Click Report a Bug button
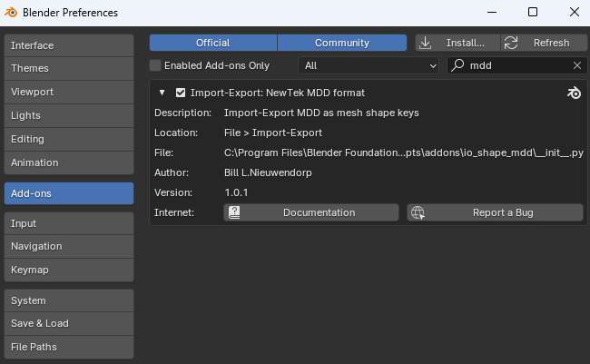 point(495,212)
